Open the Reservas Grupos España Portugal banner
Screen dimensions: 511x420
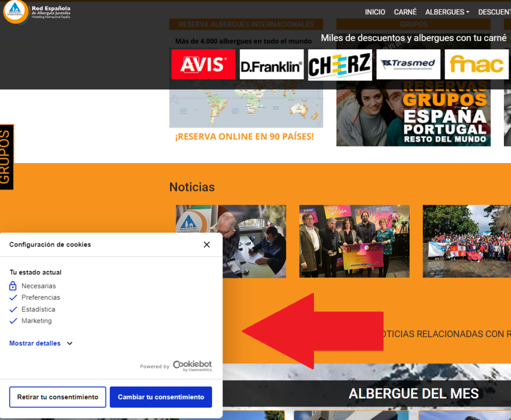(413, 117)
